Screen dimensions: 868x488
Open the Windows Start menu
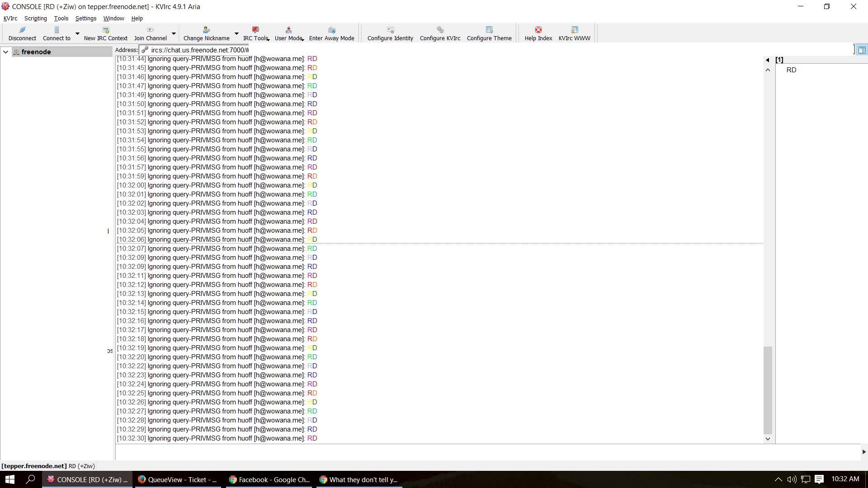coord(10,479)
